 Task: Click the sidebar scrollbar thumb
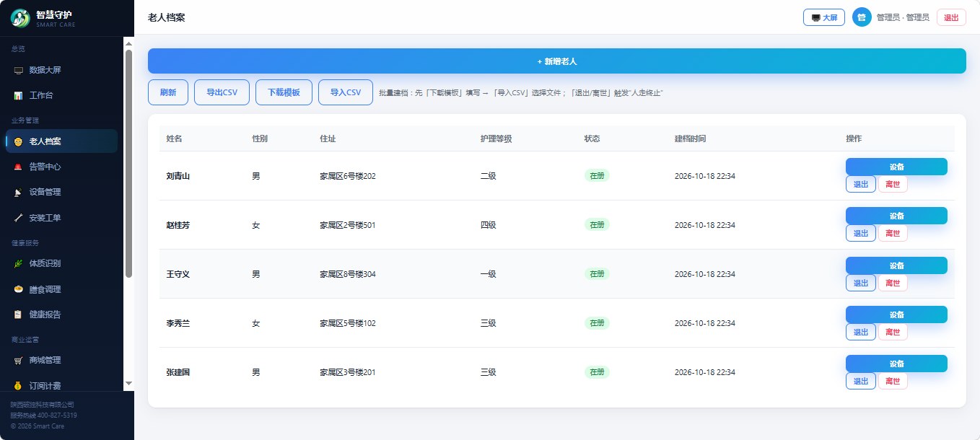pos(128,163)
